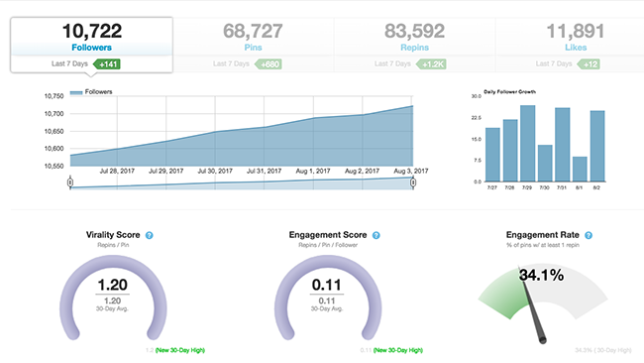The image size is (644, 363).
Task: Click the left range slider handle
Action: click(x=70, y=182)
